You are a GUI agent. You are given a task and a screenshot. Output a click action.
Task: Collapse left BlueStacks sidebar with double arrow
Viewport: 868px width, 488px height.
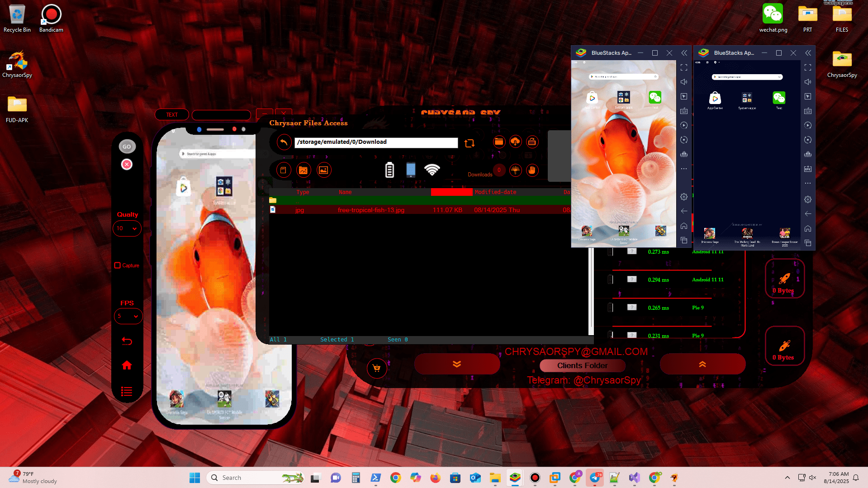click(x=684, y=53)
